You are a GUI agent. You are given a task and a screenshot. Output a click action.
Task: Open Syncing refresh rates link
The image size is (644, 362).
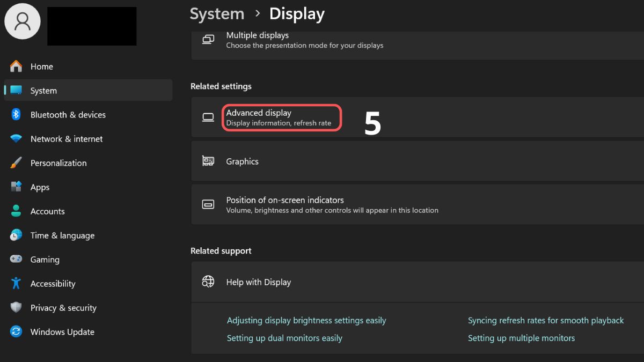[x=546, y=320]
